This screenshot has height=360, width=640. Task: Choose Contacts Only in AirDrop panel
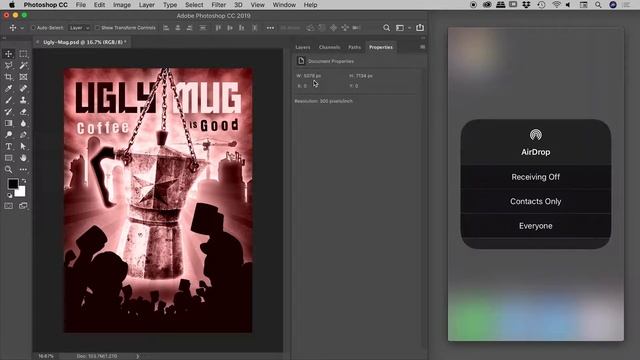coord(536,202)
